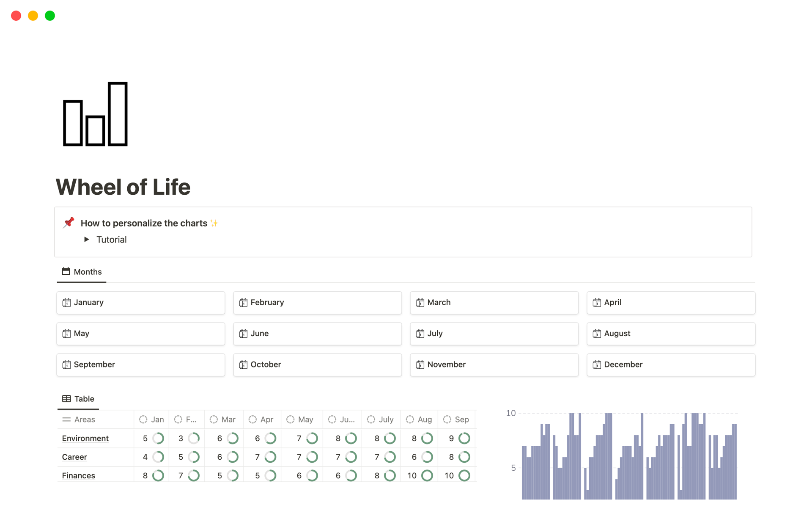Open the Environment row page
Image resolution: width=812 pixels, height=508 pixels.
(x=85, y=438)
